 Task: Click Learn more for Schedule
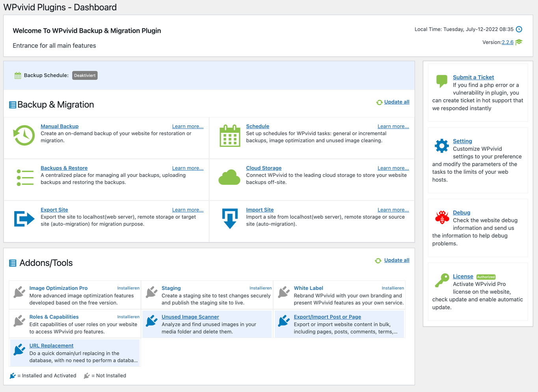click(x=393, y=126)
